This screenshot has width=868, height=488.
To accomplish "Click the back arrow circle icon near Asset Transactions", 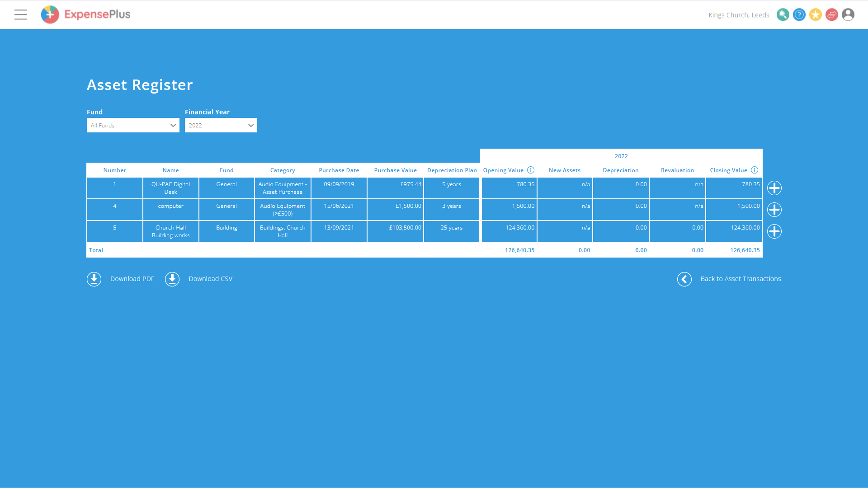I will click(684, 279).
